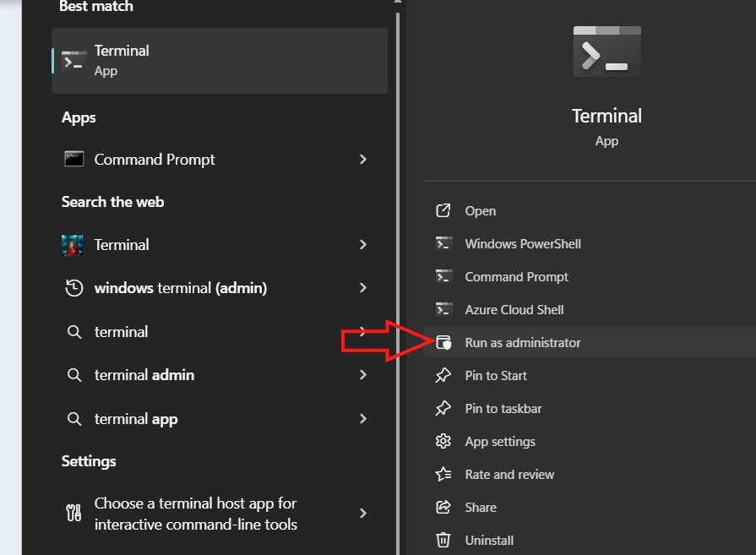Screen dimensions: 756x555
Task: Expand the terminal app search suggestion
Action: [363, 418]
